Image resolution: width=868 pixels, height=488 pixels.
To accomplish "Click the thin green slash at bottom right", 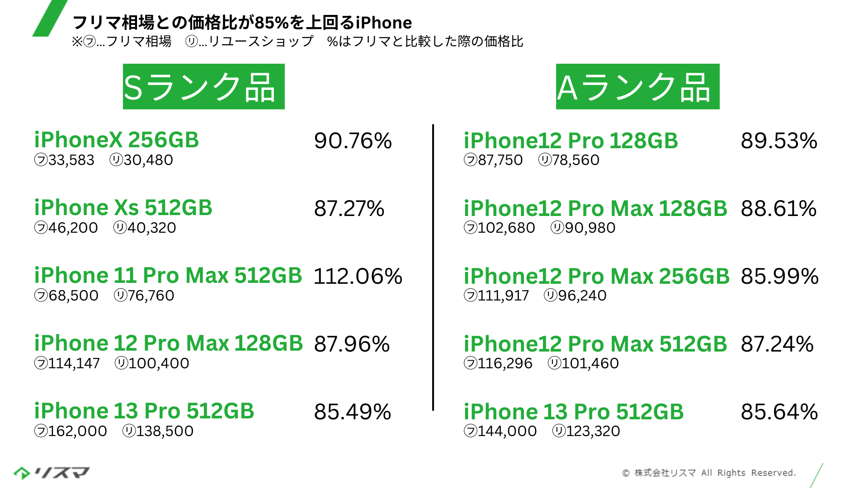I will click(816, 475).
